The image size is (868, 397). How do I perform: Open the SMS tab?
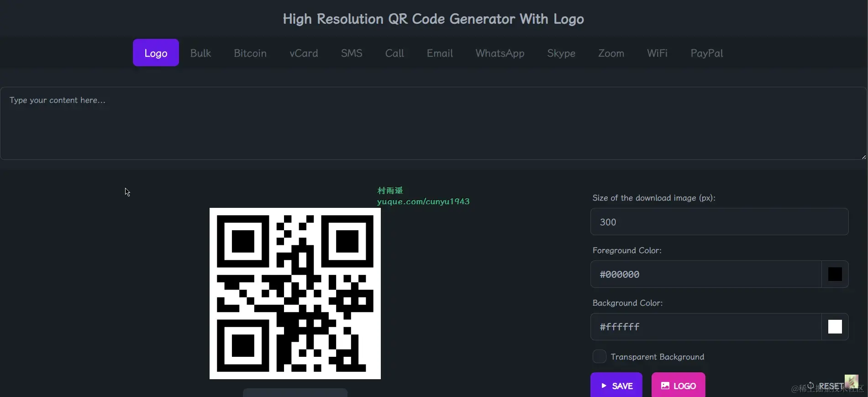pos(352,53)
